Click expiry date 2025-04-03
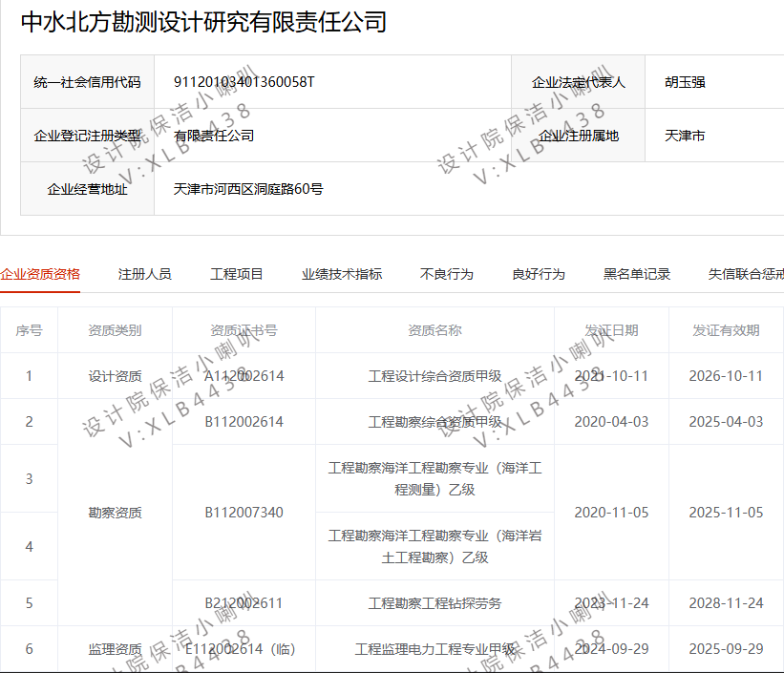784x673 pixels. coord(726,422)
